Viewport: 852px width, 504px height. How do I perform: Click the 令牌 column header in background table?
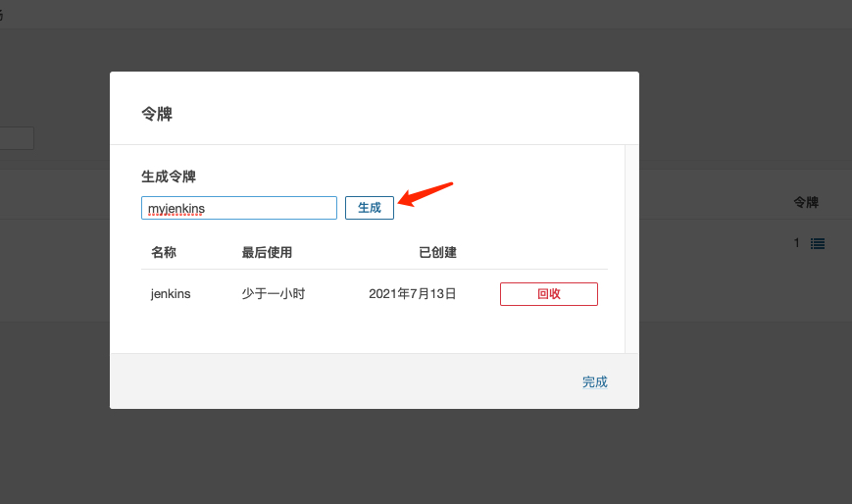tap(806, 202)
